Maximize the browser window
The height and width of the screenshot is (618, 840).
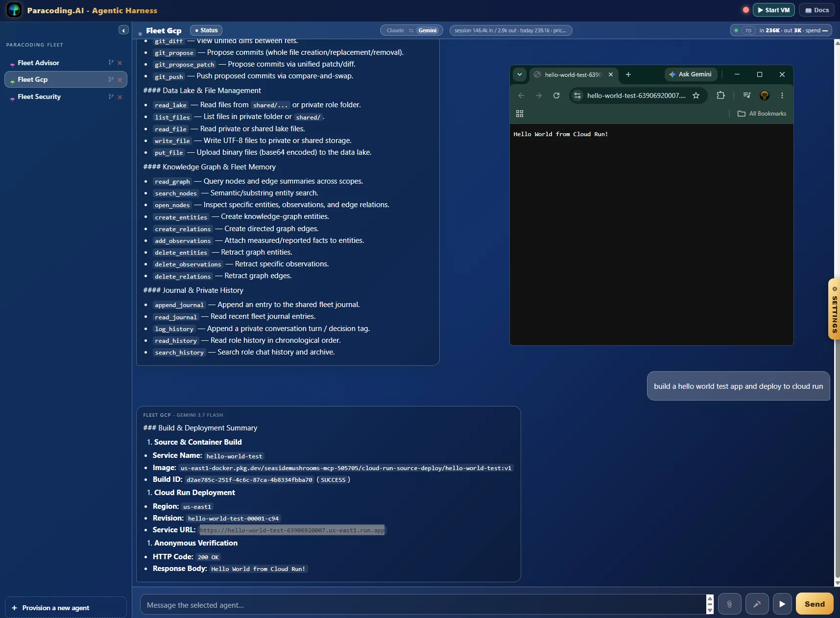[760, 74]
